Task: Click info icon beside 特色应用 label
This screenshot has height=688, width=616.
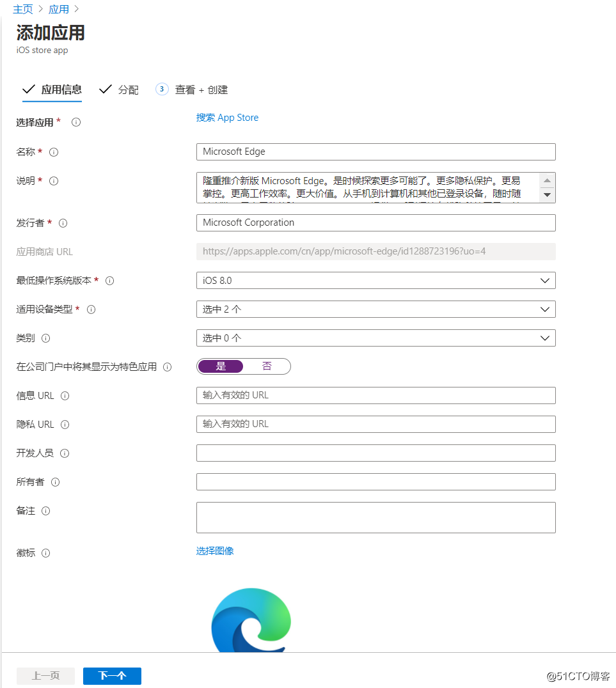Action: point(168,367)
